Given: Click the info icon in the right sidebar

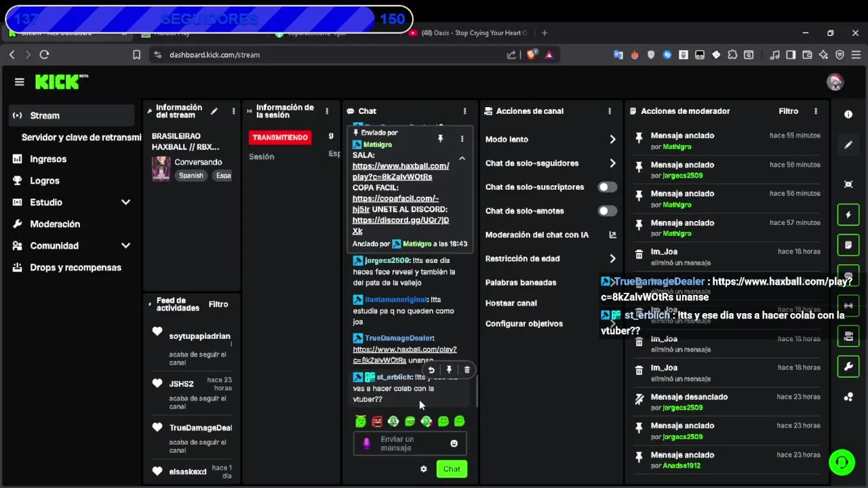Looking at the screenshot, I should 848,115.
